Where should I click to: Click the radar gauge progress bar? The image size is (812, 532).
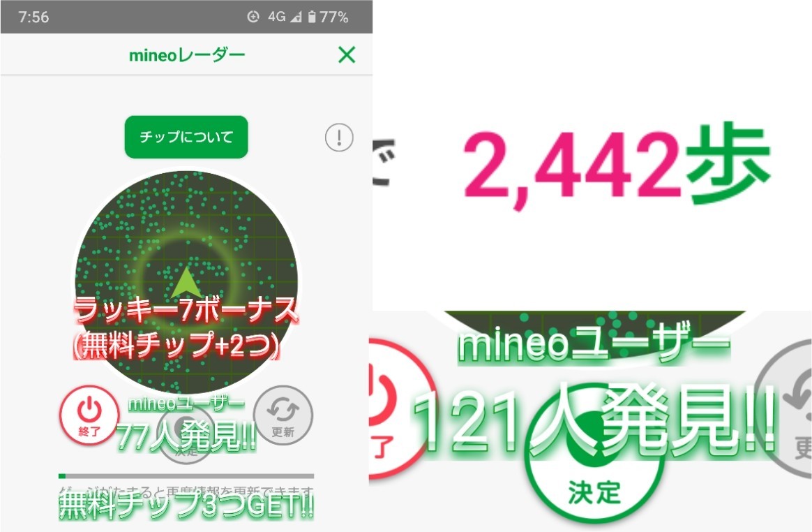click(x=186, y=476)
